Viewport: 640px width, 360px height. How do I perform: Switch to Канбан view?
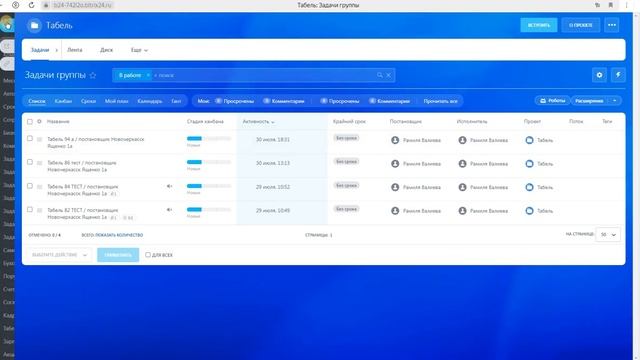pos(63,101)
